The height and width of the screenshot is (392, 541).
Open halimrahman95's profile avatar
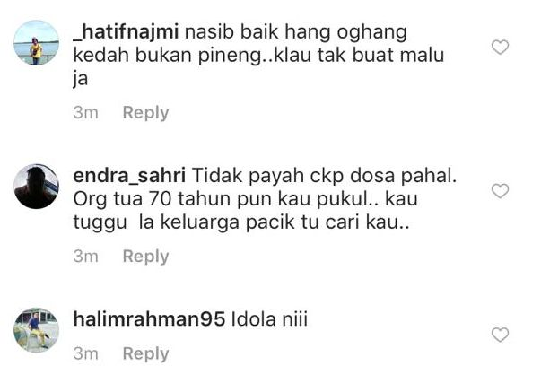(x=36, y=330)
